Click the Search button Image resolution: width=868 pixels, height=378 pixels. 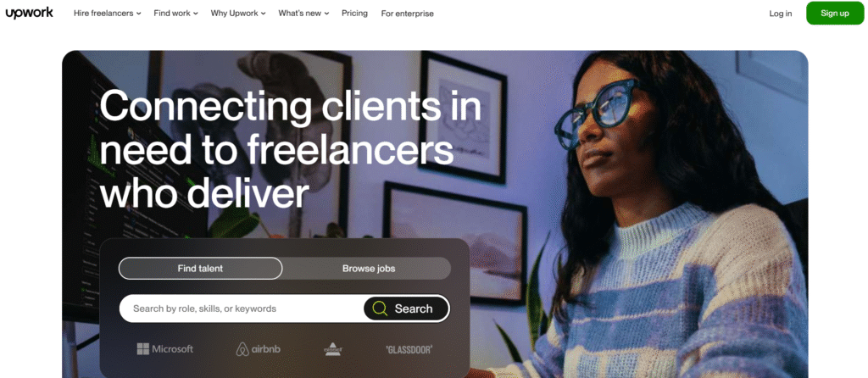click(406, 309)
